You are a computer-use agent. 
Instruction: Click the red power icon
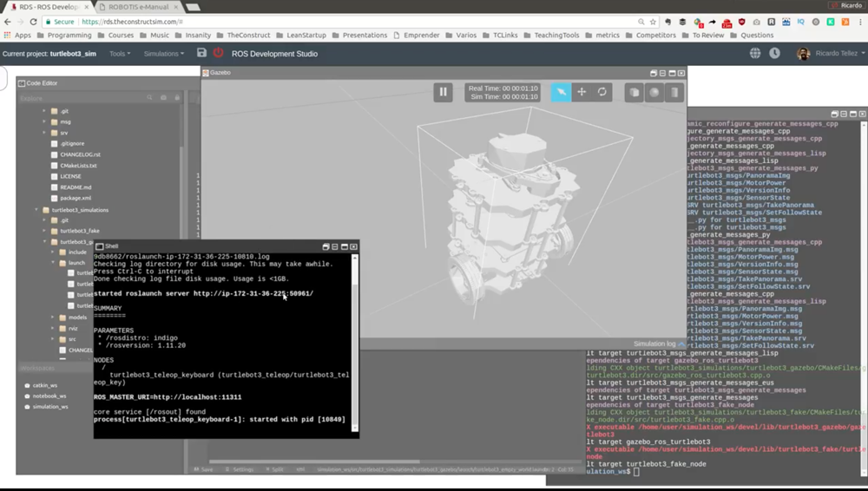pyautogui.click(x=218, y=53)
